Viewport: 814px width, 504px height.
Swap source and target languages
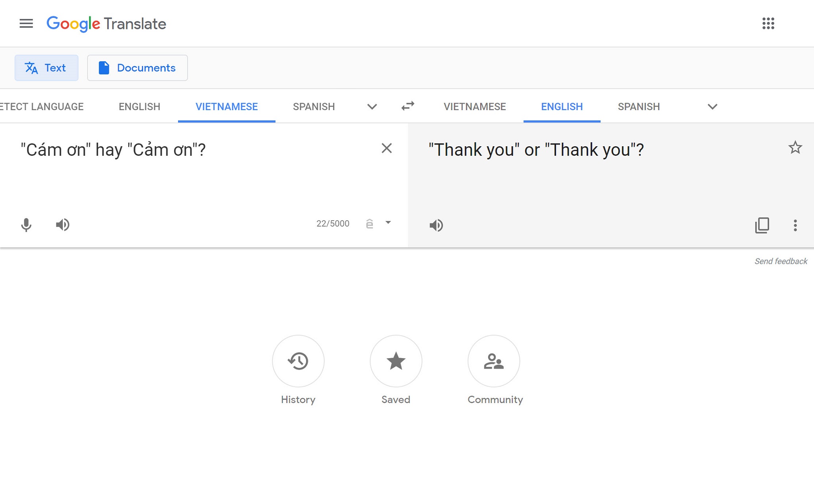pyautogui.click(x=408, y=106)
